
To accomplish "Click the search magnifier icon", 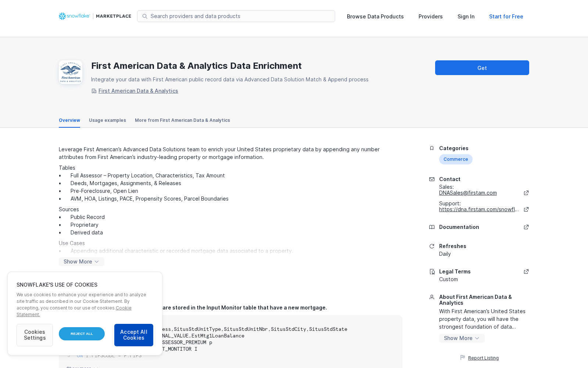I will click(x=145, y=16).
